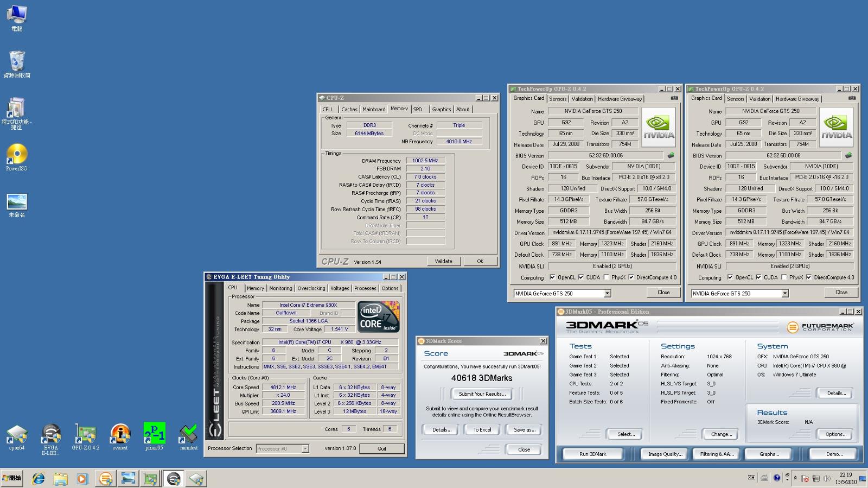This screenshot has width=868, height=488.
Task: Open network status tray icon
Action: (x=816, y=478)
